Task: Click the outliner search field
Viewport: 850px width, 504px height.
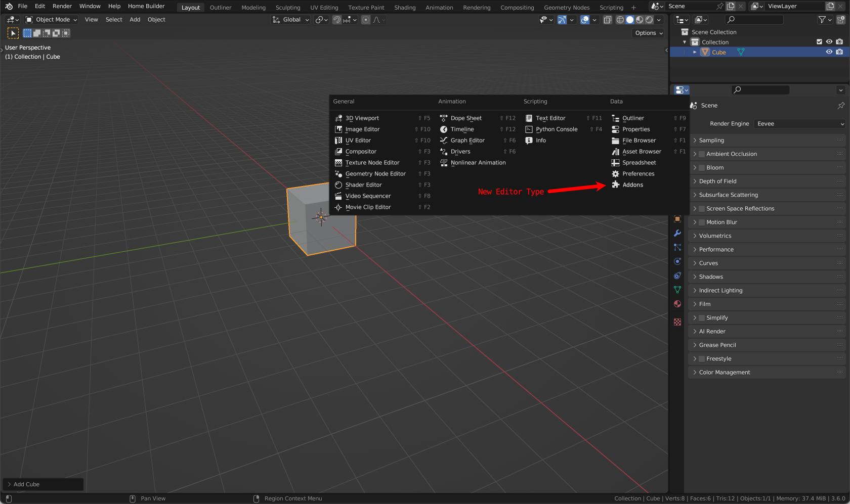Action: point(755,20)
